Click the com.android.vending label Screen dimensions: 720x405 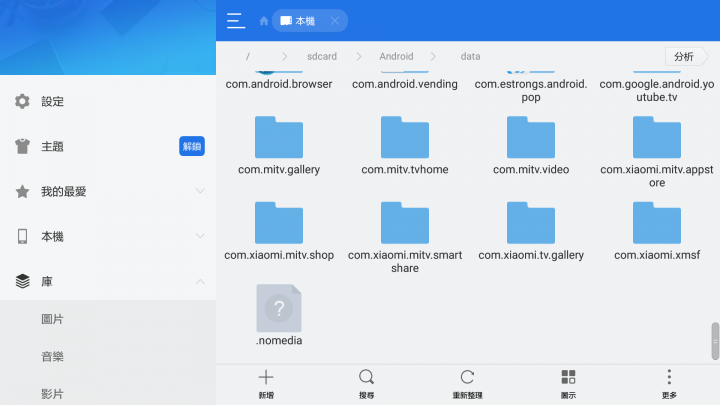tap(405, 84)
